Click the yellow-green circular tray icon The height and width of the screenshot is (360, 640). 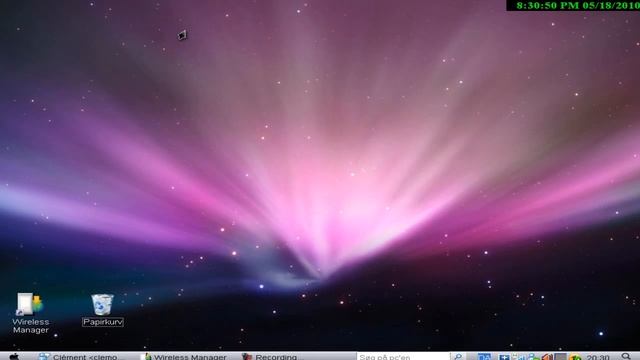point(575,358)
